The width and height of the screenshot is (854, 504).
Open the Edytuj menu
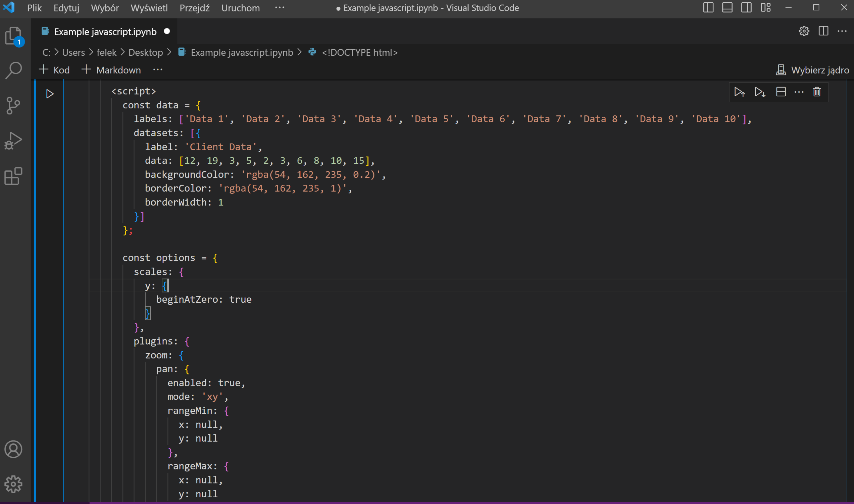coord(66,8)
